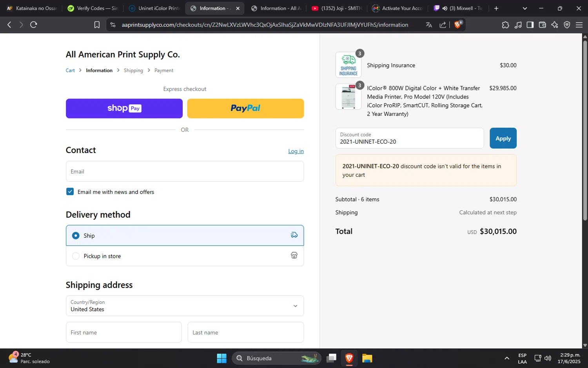Click the Shipping breadcrumb step
The width and height of the screenshot is (588, 368).
[x=133, y=71]
